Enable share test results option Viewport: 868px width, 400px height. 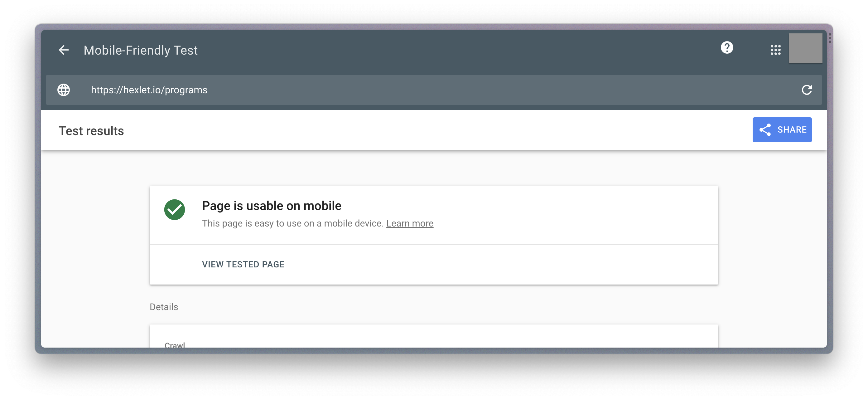pyautogui.click(x=782, y=129)
